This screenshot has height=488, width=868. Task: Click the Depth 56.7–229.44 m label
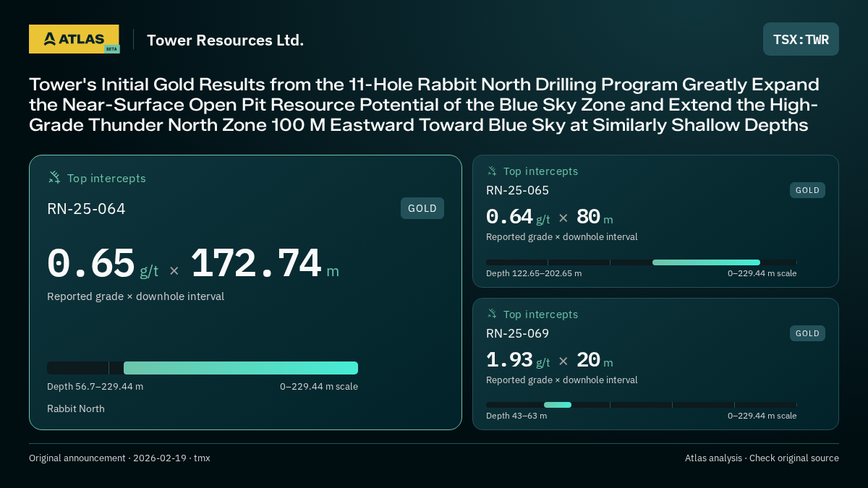(x=95, y=386)
